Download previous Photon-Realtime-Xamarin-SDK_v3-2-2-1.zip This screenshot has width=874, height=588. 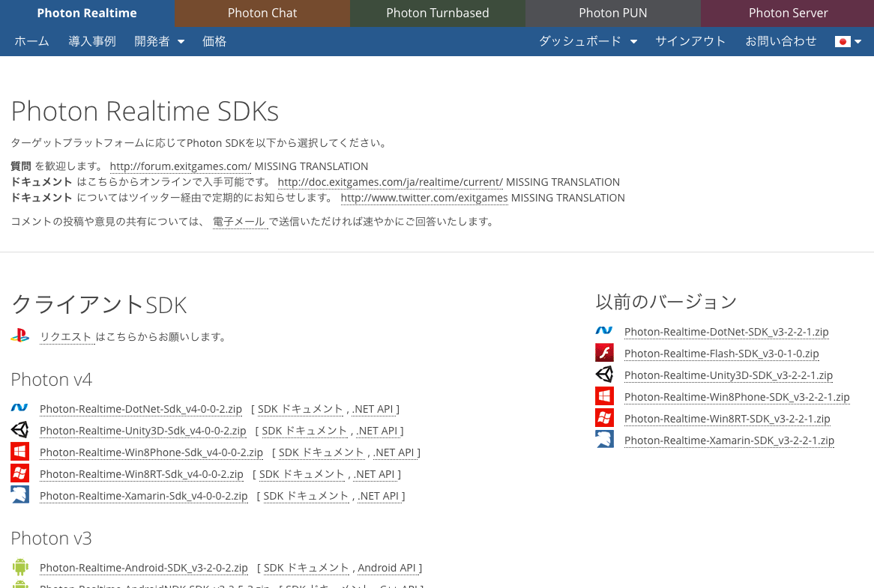point(729,441)
